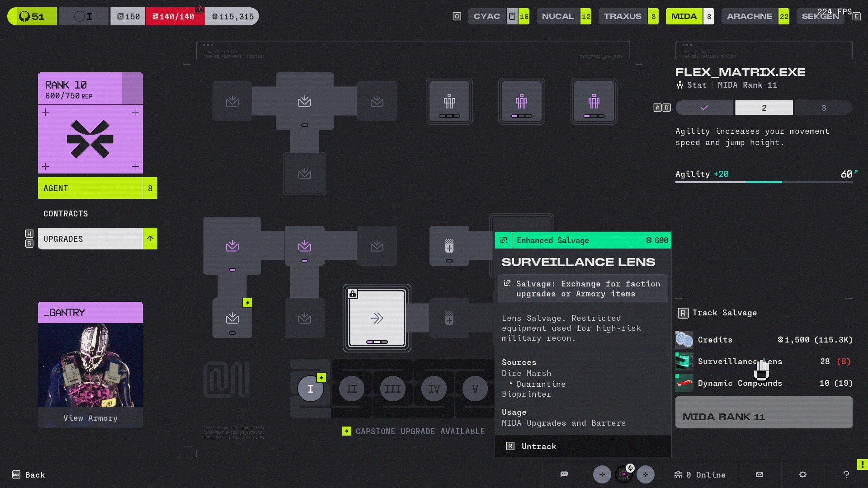
Task: Click the question mark help icon
Action: pyautogui.click(x=846, y=474)
